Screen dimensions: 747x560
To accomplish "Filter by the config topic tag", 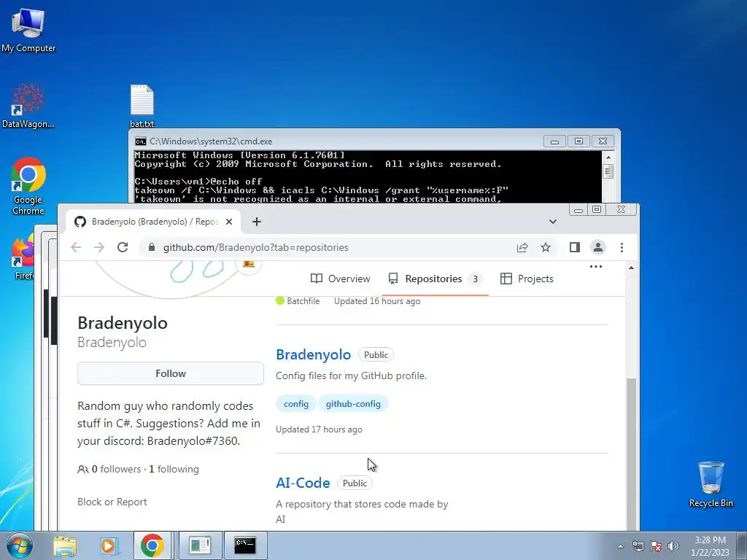I will [x=296, y=404].
